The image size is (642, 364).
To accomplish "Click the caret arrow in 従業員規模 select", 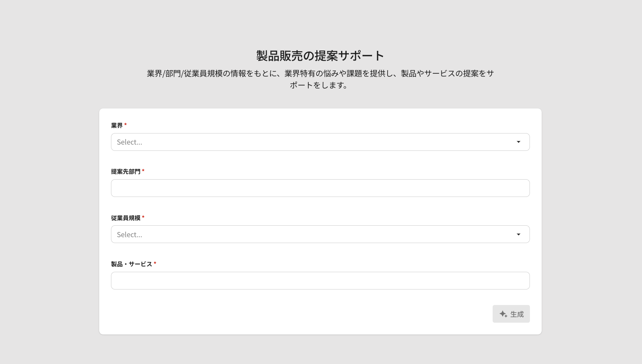I will 518,235.
